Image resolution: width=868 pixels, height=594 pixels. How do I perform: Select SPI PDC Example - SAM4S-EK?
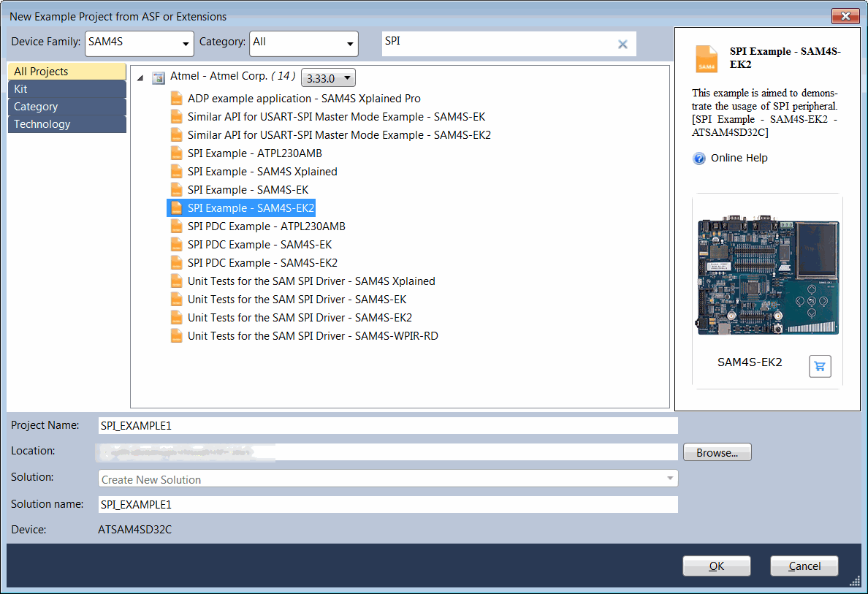(259, 245)
